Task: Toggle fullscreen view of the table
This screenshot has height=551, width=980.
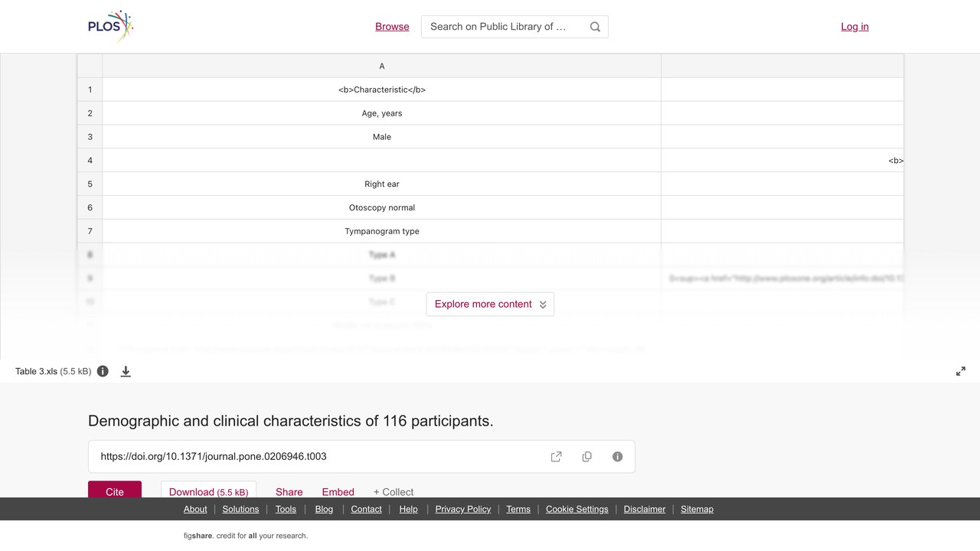Action: 961,371
